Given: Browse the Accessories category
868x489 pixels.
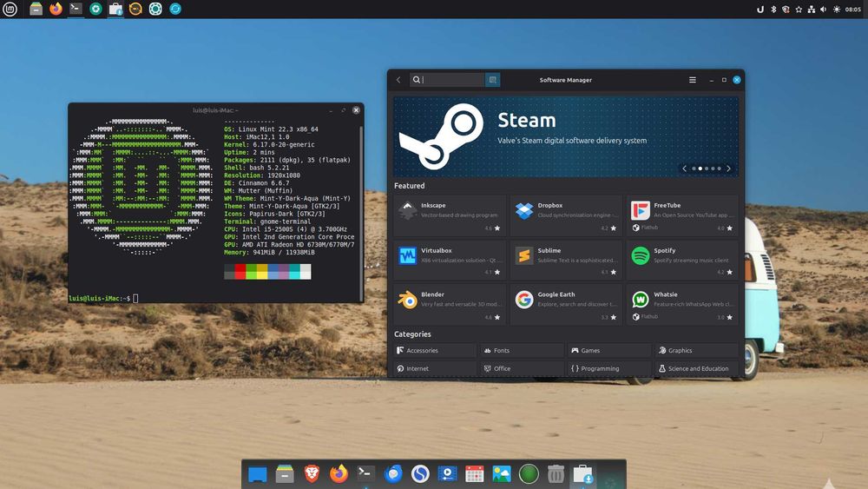Looking at the screenshot, I should tap(435, 351).
